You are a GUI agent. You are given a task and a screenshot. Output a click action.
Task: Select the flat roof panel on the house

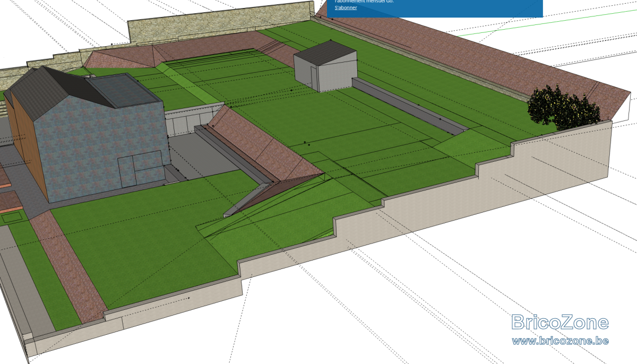(123, 90)
